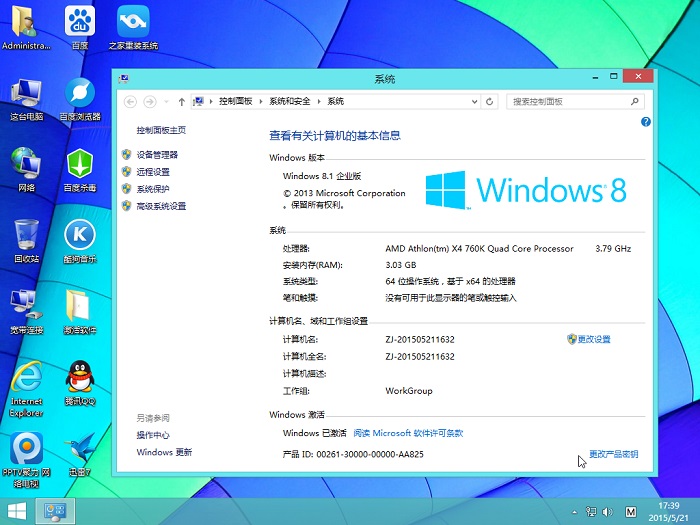This screenshot has height=525, width=700.
Task: Select the processor text AMD Athlon(tm) X4 760K
Action: pyautogui.click(x=479, y=249)
